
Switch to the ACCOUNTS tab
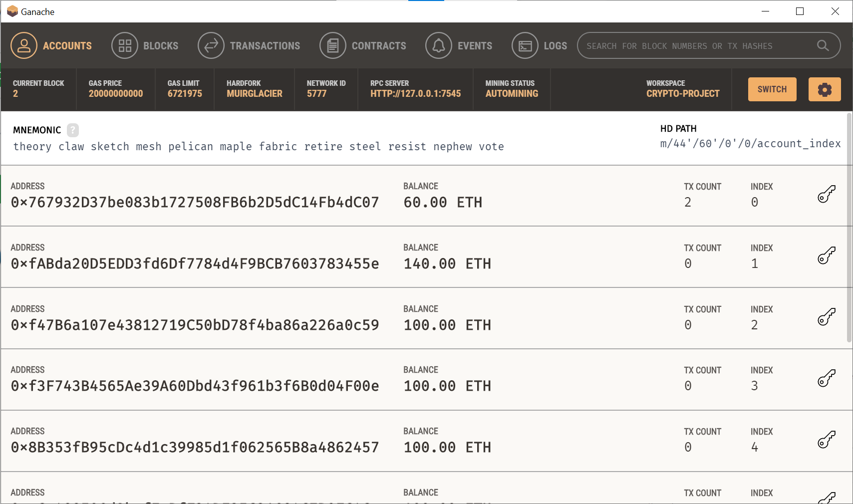point(67,45)
